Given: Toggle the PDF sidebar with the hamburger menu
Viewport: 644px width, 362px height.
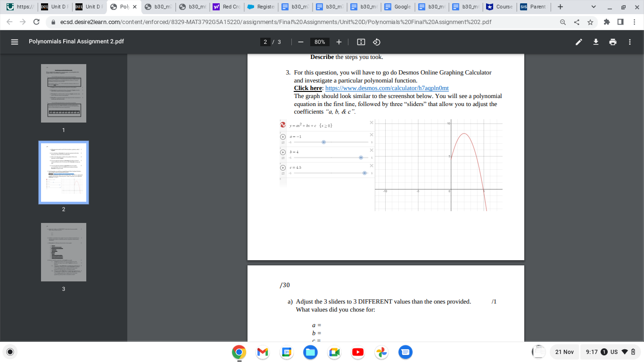Looking at the screenshot, I should [x=15, y=41].
